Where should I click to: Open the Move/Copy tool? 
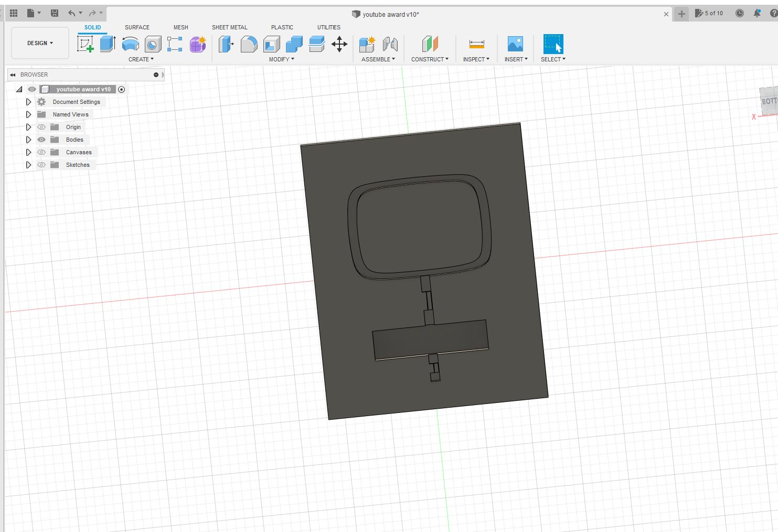point(339,44)
